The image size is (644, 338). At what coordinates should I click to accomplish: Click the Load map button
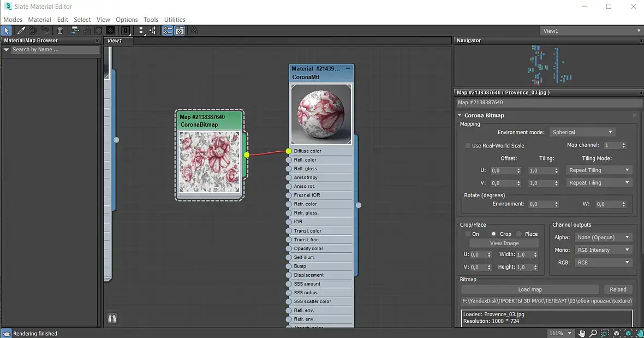tap(529, 289)
